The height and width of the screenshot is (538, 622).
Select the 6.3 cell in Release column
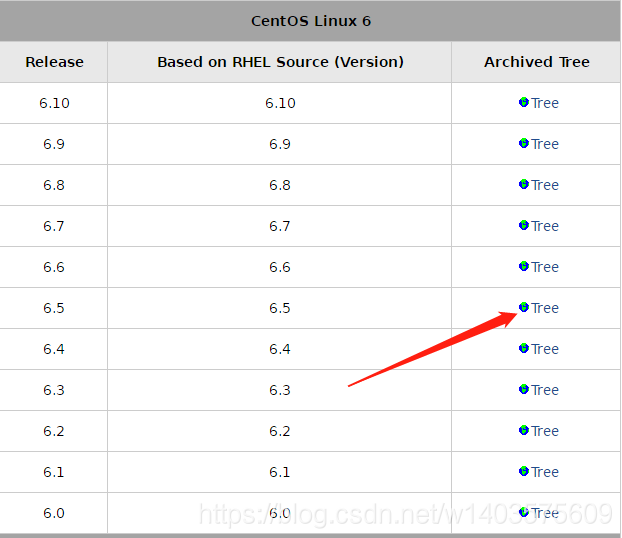(54, 390)
